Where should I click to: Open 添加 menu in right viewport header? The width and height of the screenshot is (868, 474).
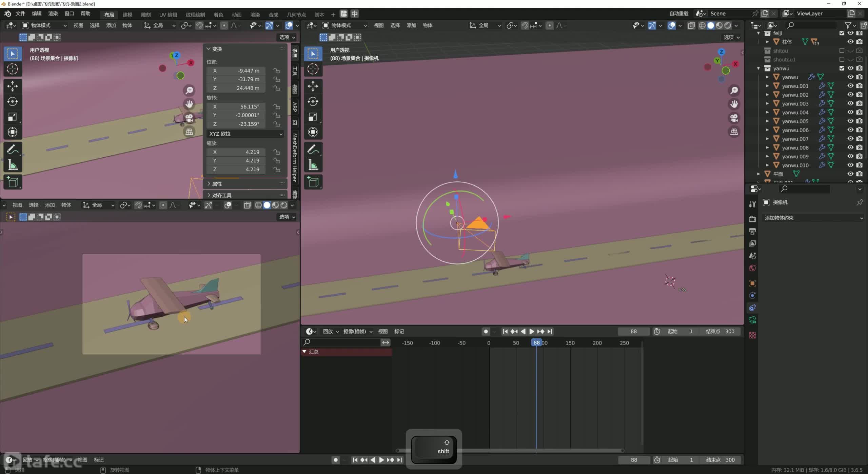411,25
